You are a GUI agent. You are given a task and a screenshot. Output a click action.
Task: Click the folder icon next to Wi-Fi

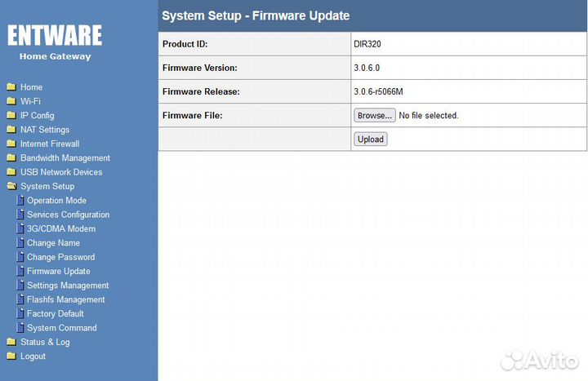coord(11,101)
